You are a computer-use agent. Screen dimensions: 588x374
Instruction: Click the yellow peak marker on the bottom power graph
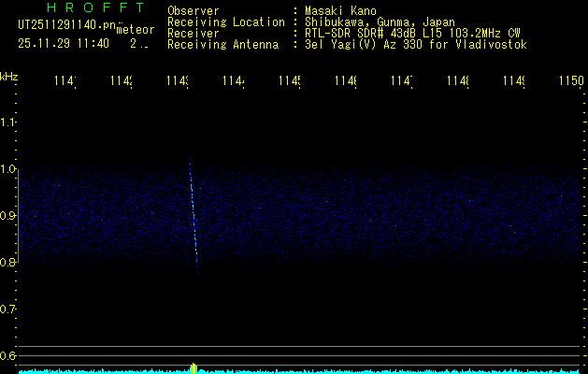[x=194, y=367]
